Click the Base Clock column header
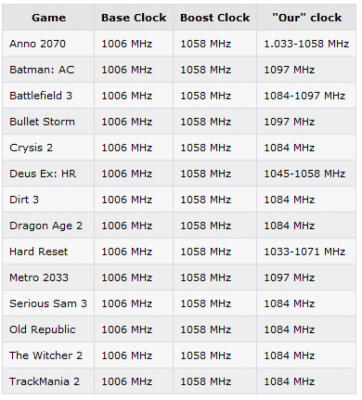 [x=134, y=18]
